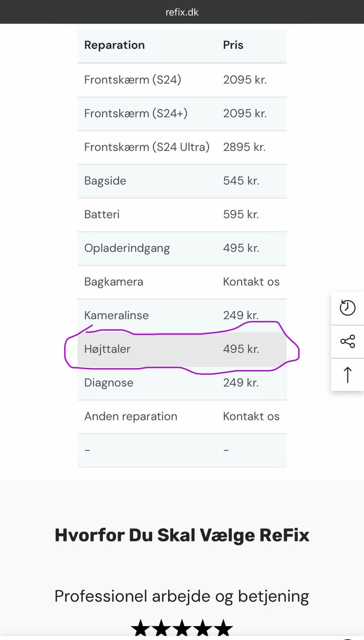Open the recently viewed history icon
Screen dimensions: 364x640
coord(347,308)
